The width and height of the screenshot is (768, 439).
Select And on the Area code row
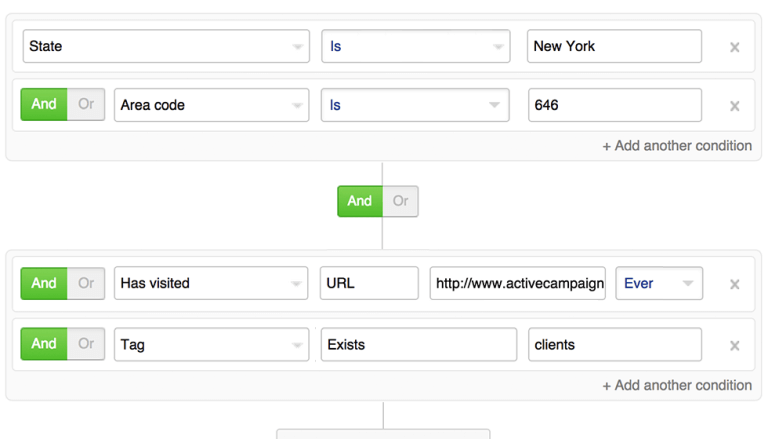(x=44, y=104)
